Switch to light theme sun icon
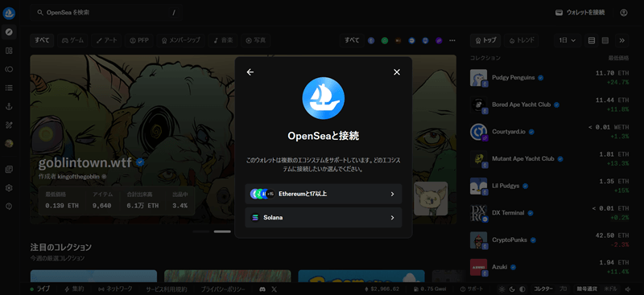 tap(502, 289)
